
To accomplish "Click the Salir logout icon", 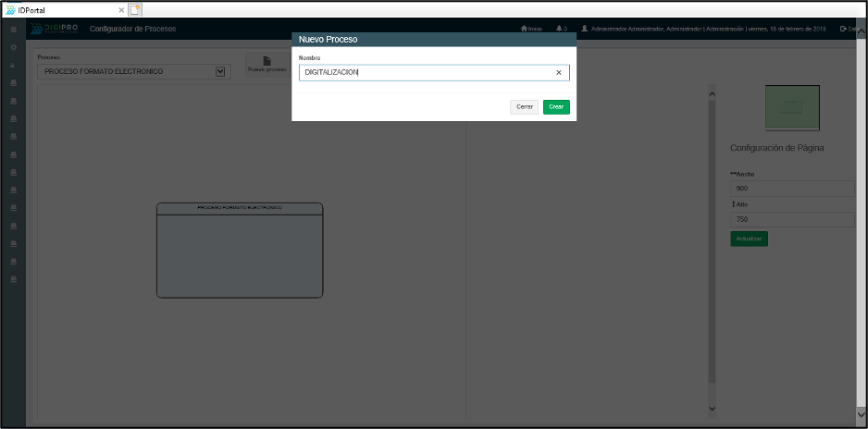I will pos(843,29).
